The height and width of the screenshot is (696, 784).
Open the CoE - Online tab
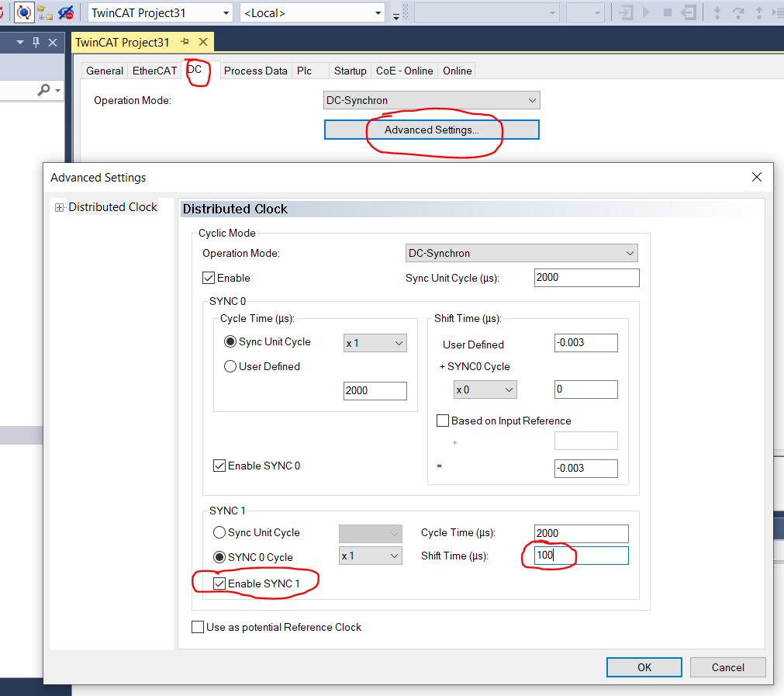(404, 71)
